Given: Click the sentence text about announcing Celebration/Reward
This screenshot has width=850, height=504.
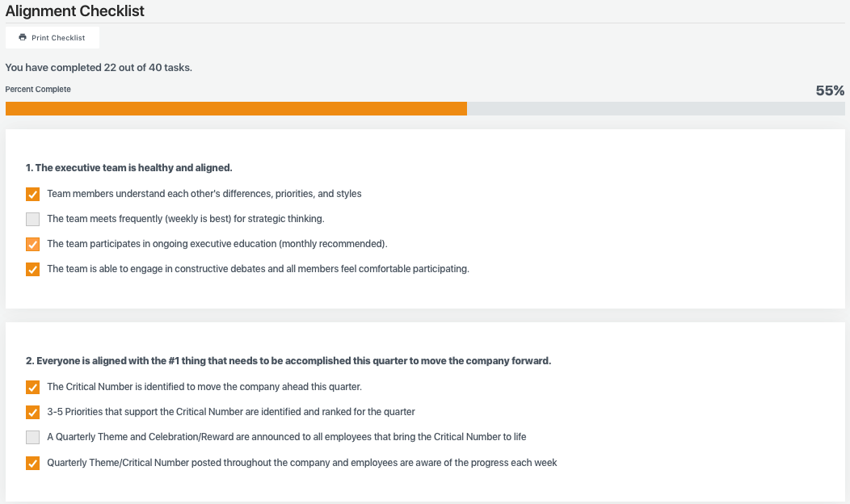Looking at the screenshot, I should [x=287, y=437].
